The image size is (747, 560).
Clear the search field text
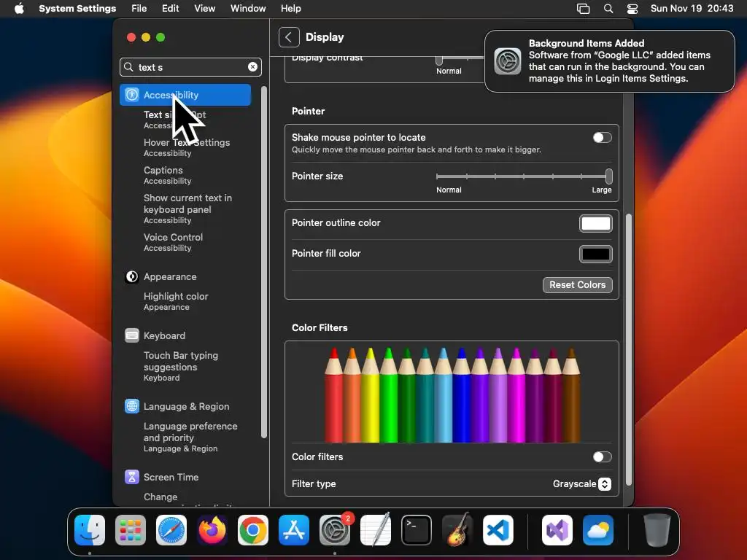point(252,67)
